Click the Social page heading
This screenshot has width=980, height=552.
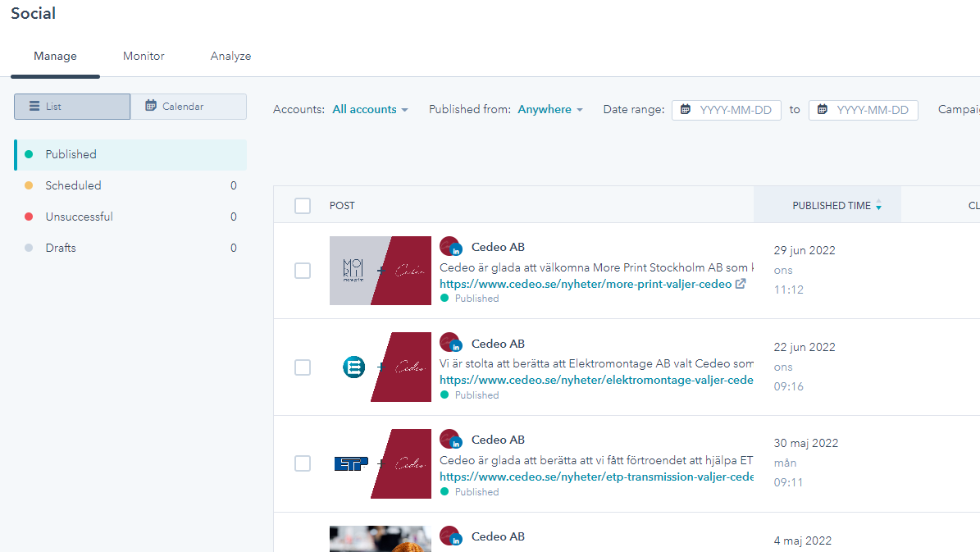click(33, 13)
